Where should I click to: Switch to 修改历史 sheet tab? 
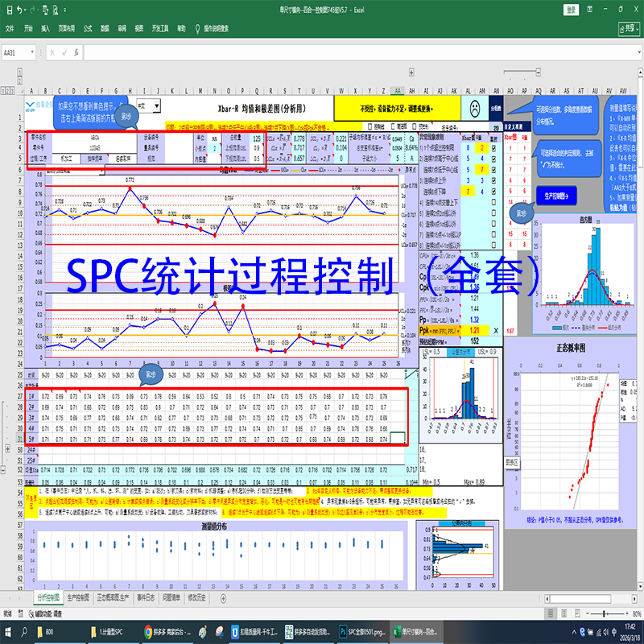click(x=196, y=597)
